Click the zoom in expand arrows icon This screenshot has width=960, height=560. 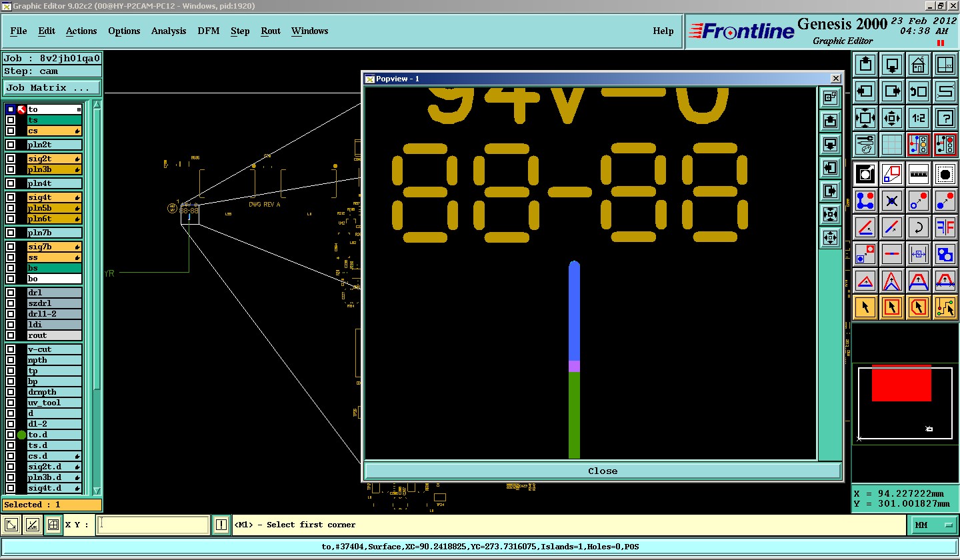pos(865,118)
